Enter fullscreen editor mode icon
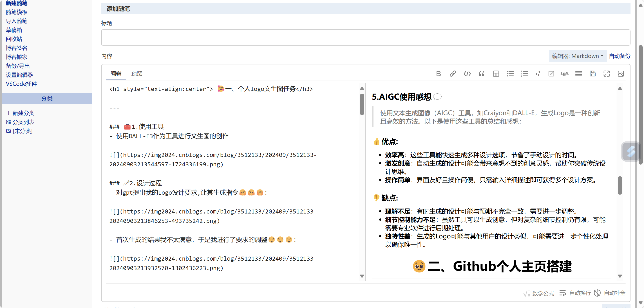Image resolution: width=644 pixels, height=308 pixels. click(606, 74)
